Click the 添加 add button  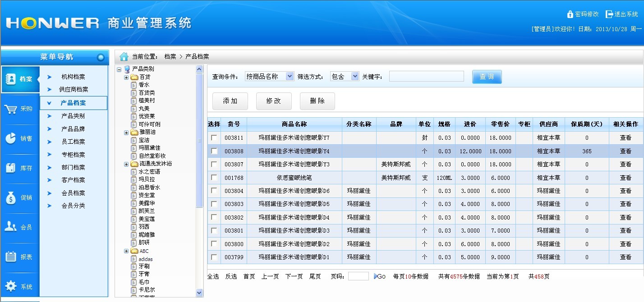pos(230,101)
